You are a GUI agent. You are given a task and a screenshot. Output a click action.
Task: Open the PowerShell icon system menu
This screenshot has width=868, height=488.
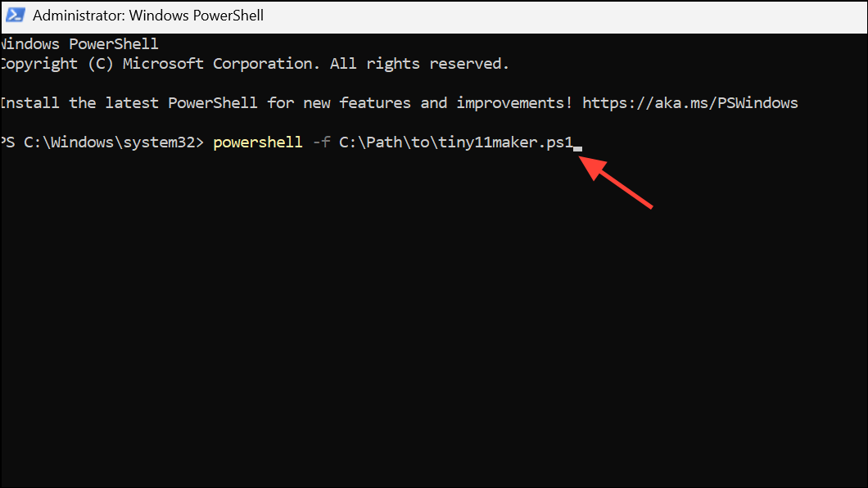(x=15, y=15)
